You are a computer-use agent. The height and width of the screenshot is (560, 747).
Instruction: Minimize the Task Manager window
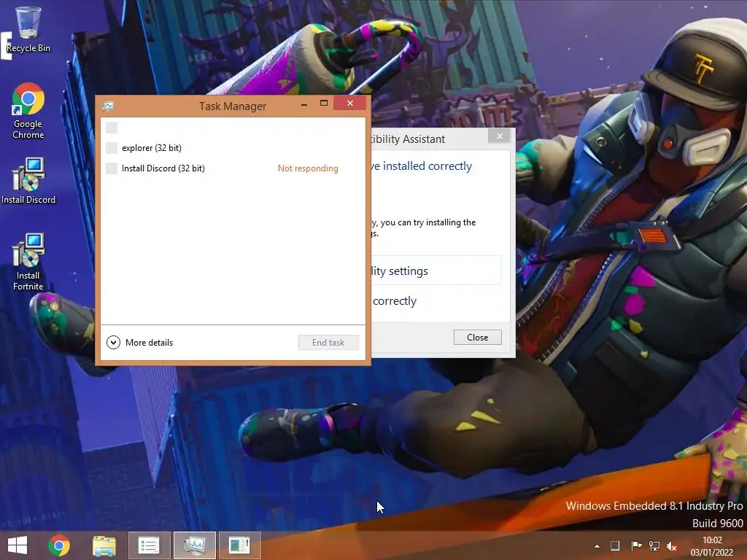point(304,104)
